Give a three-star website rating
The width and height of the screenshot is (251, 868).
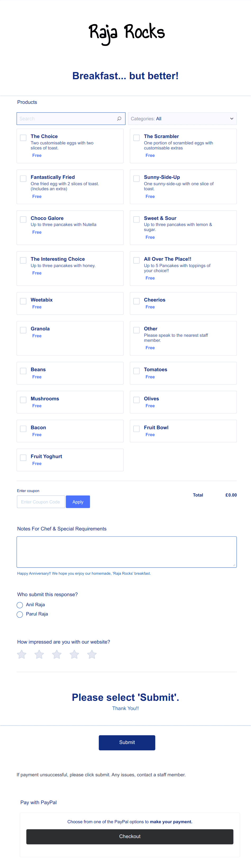tap(57, 654)
